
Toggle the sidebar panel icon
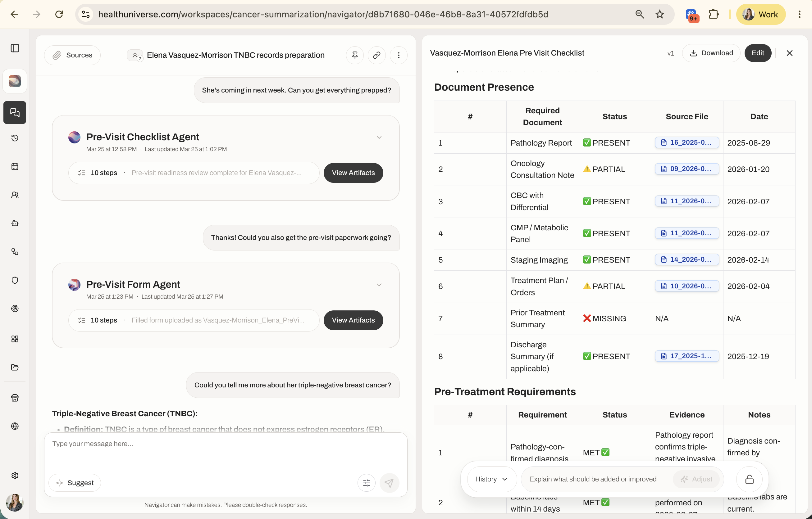15,48
